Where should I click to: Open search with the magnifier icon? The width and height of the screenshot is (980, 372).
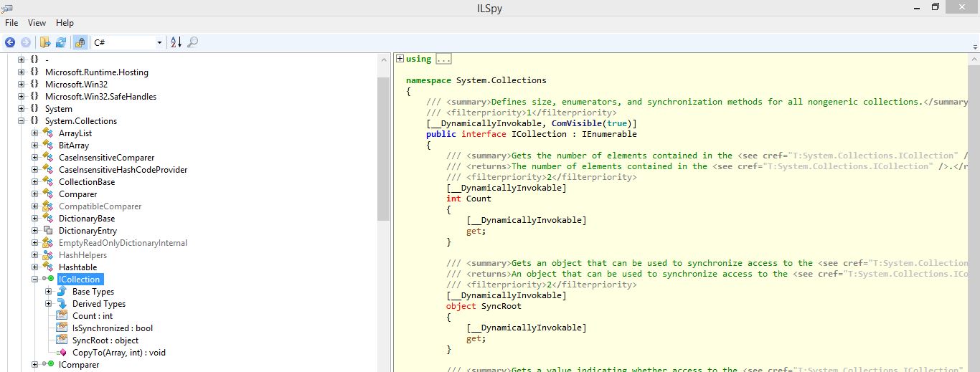pos(192,42)
